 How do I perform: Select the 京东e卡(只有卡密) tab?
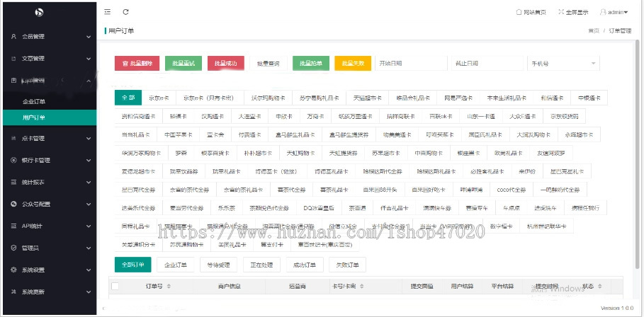[x=208, y=98]
